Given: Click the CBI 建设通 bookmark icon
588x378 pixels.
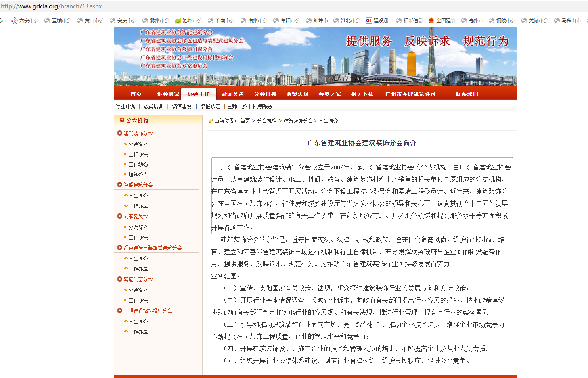Looking at the screenshot, I should 369,21.
